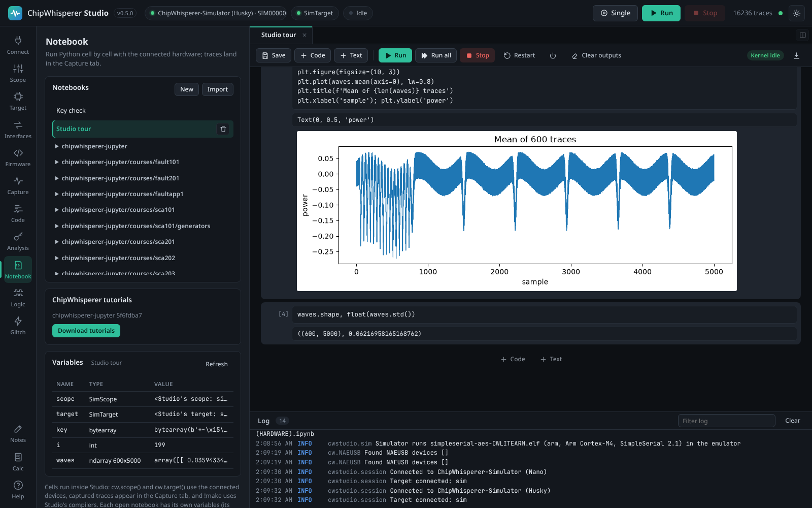Image resolution: width=812 pixels, height=508 pixels.
Task: Clear the log panel
Action: tap(792, 421)
